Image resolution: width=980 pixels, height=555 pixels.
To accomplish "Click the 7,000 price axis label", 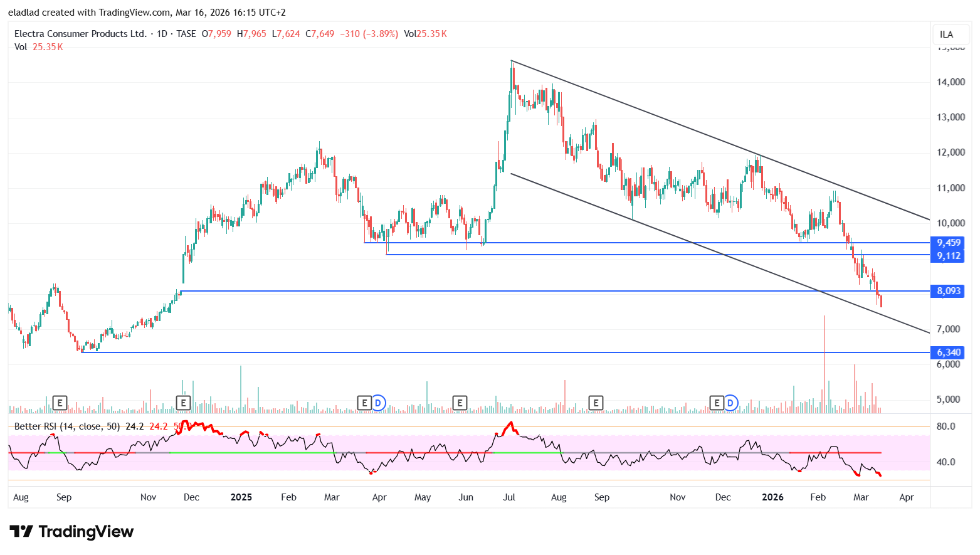I will [949, 329].
